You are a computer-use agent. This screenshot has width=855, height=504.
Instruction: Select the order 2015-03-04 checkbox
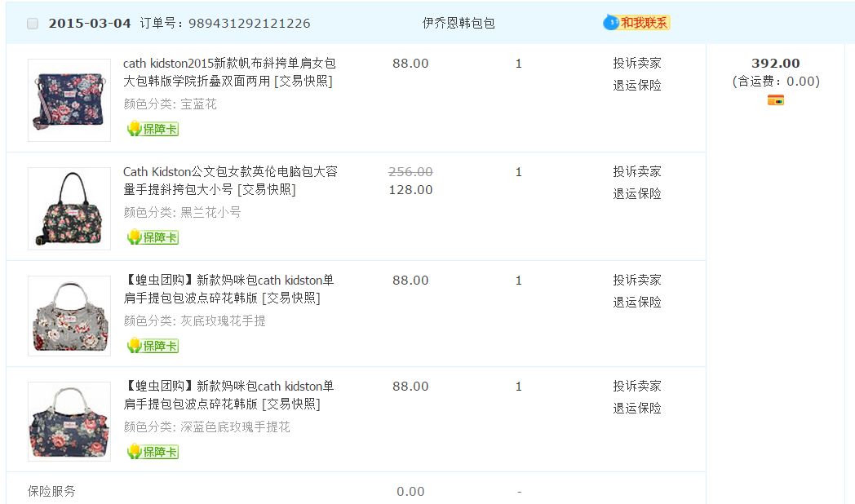tap(33, 24)
